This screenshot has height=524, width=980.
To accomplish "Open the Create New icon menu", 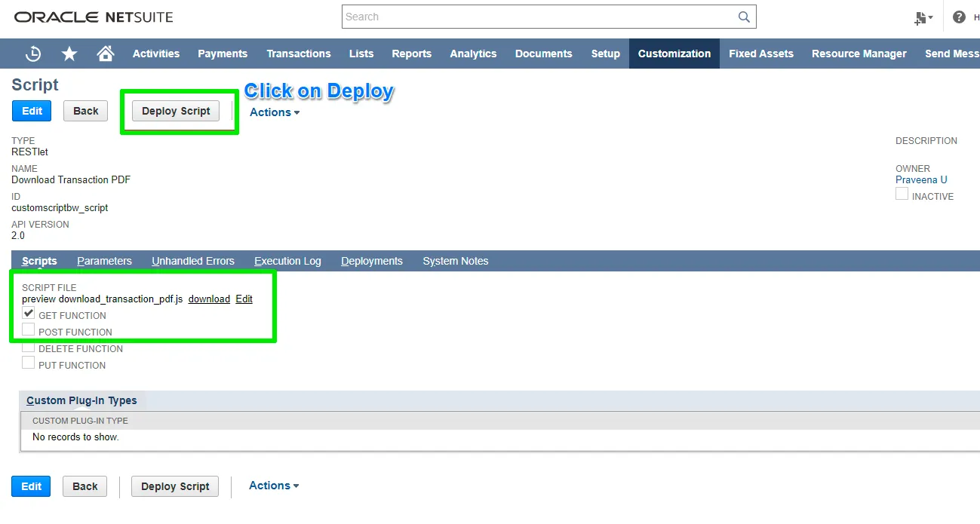I will coord(923,17).
